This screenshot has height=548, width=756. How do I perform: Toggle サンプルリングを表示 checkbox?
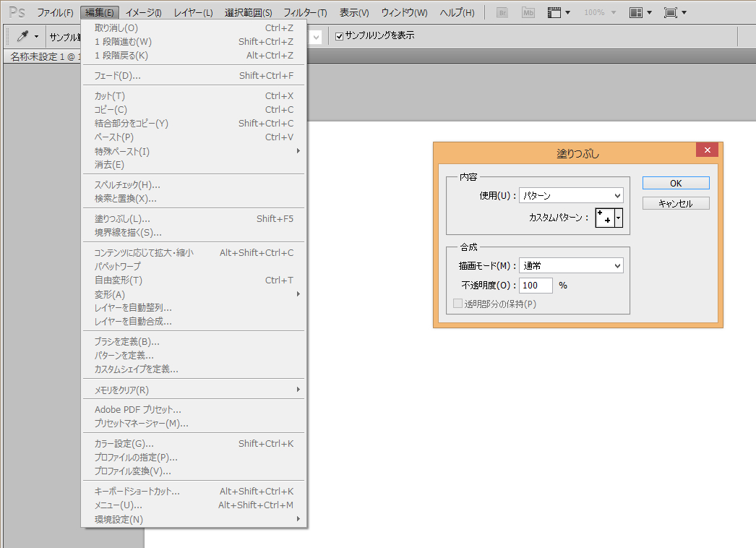340,35
